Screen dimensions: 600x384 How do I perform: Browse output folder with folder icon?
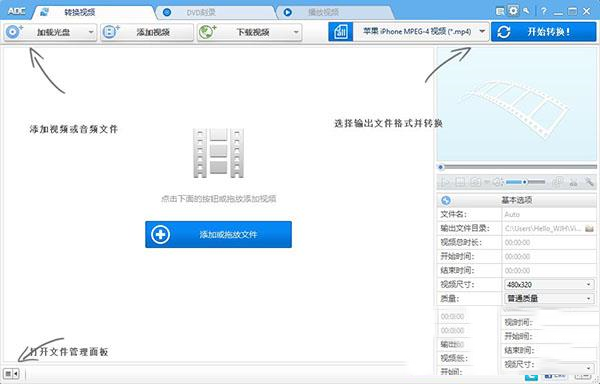tap(589, 228)
